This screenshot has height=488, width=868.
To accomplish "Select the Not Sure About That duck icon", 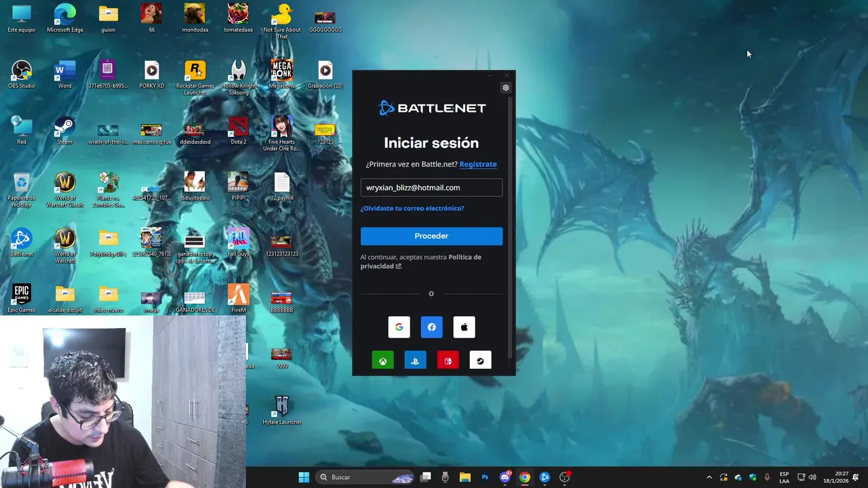I will tap(281, 22).
